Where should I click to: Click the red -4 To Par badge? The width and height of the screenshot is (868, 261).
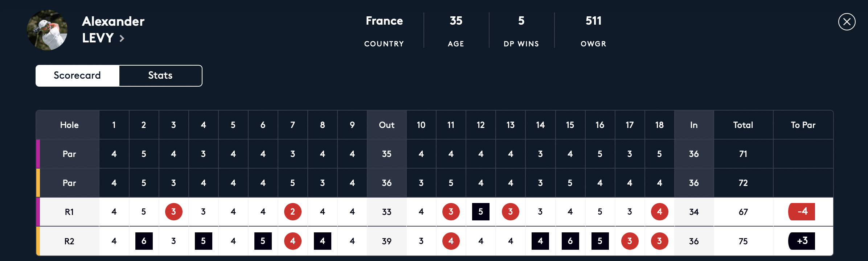coord(802,212)
